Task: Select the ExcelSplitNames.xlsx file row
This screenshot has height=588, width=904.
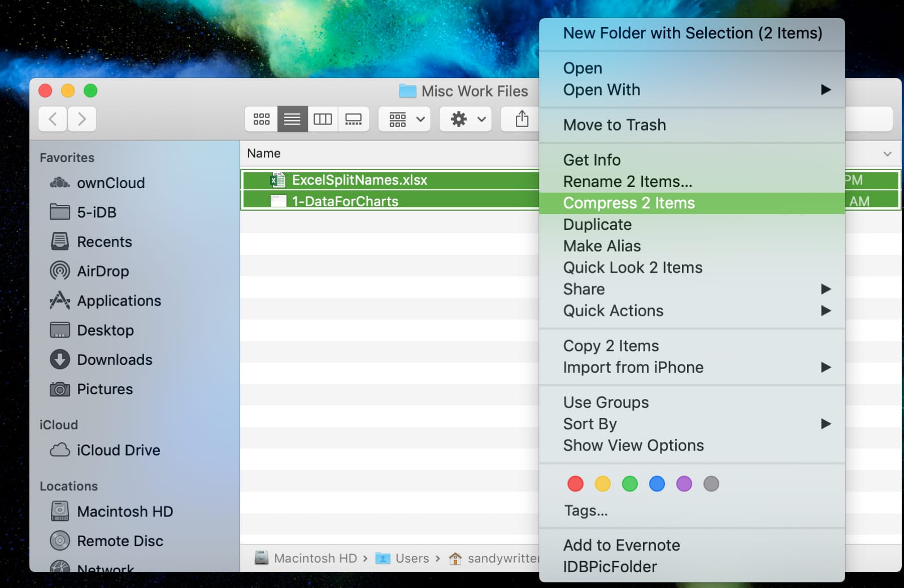Action: click(x=359, y=180)
